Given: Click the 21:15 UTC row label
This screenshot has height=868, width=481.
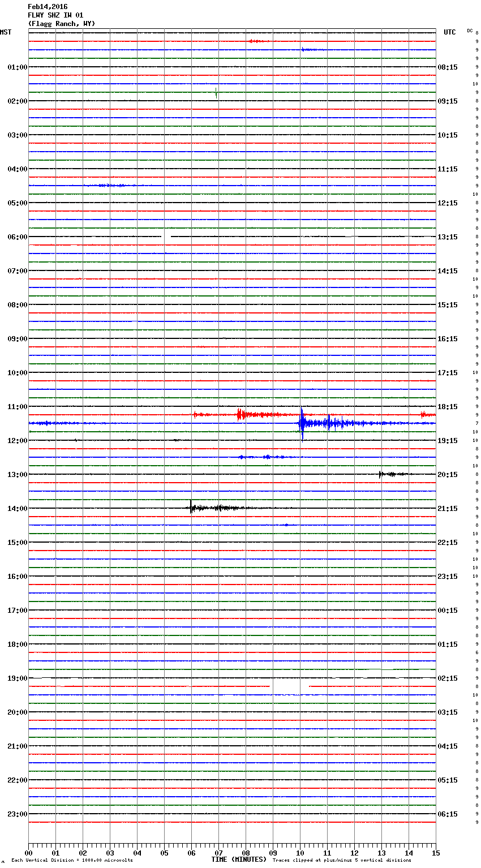Looking at the screenshot, I should coord(448,509).
